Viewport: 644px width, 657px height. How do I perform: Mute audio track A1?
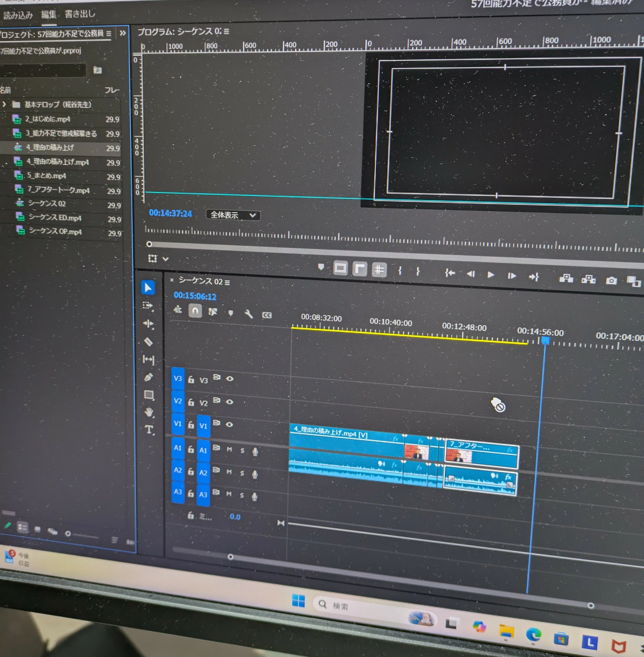(229, 449)
